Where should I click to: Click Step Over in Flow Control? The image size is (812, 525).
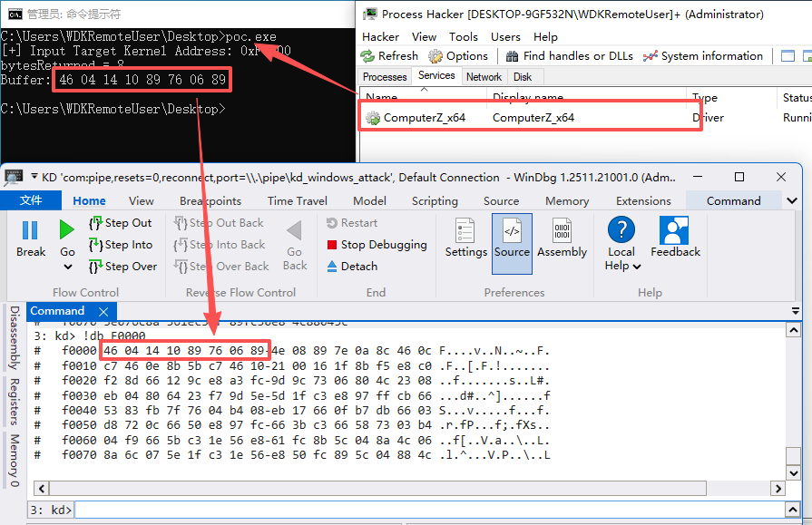point(122,267)
